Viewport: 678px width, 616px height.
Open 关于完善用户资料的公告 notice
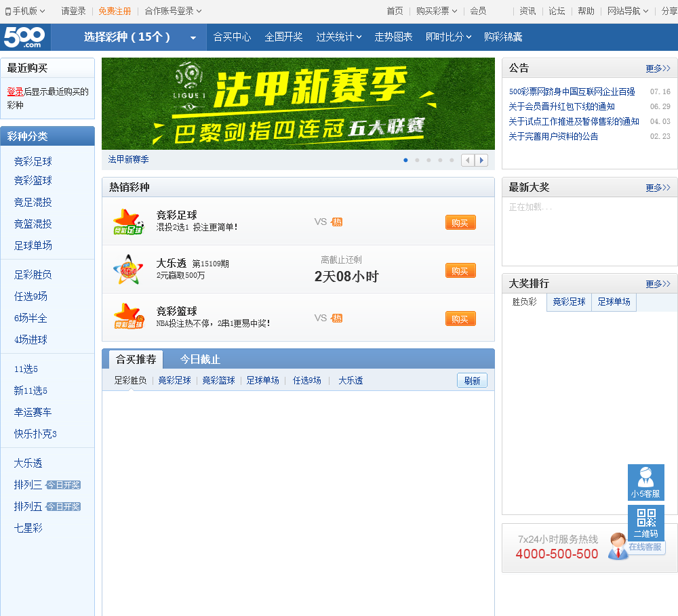click(x=553, y=136)
